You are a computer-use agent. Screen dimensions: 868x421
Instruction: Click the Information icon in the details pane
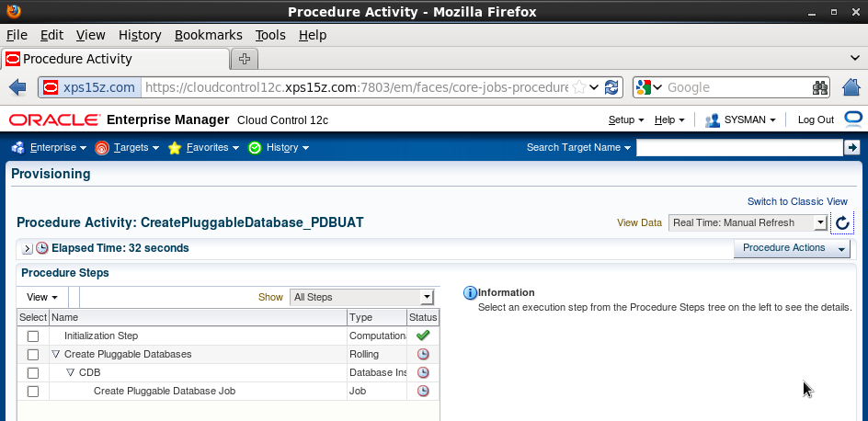point(470,293)
